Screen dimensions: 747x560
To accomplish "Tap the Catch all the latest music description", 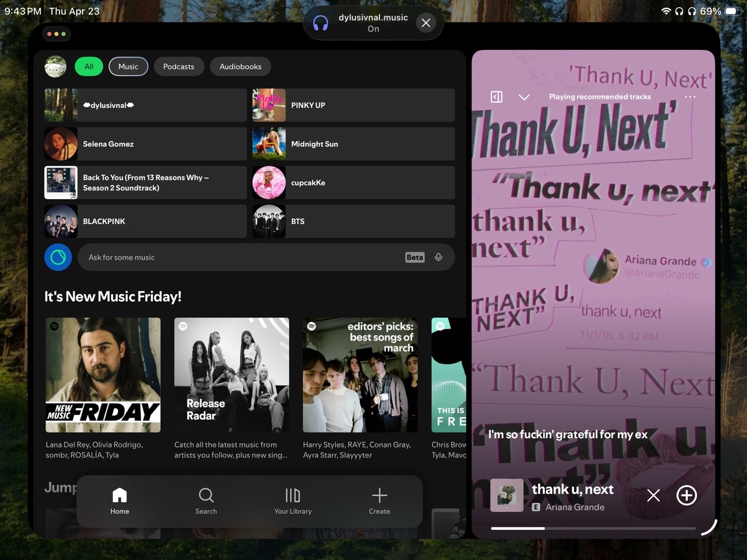I will coord(231,450).
